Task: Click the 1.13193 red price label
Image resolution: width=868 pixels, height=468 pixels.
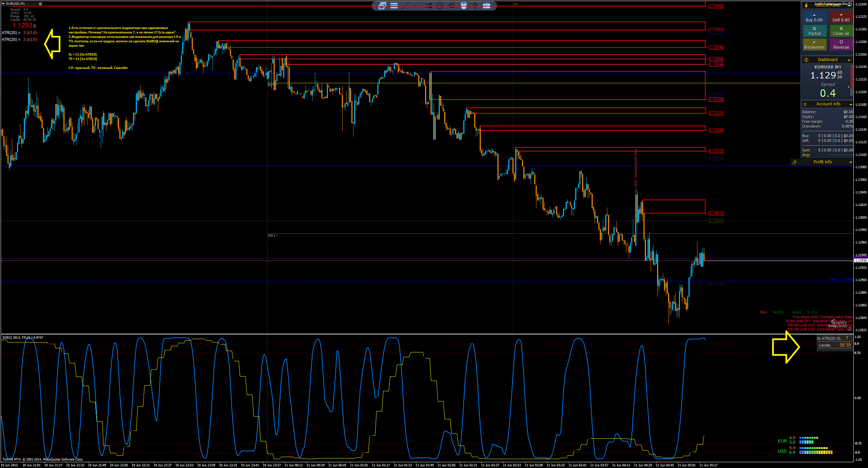Action: click(716, 100)
